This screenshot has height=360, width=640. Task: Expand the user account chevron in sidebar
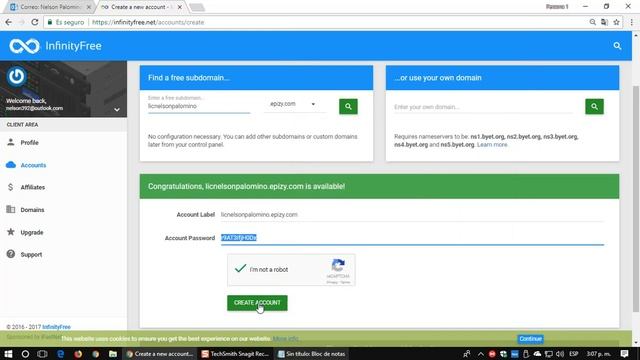point(117,109)
